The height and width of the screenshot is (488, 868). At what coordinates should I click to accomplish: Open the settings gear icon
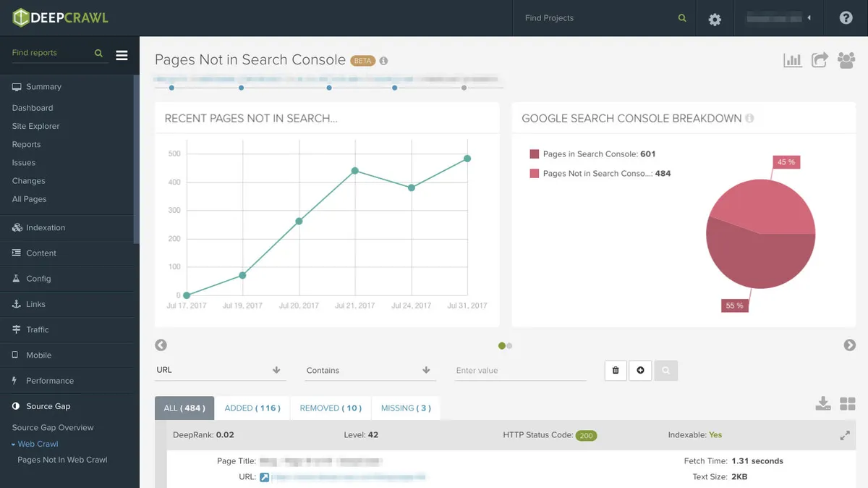pyautogui.click(x=715, y=19)
